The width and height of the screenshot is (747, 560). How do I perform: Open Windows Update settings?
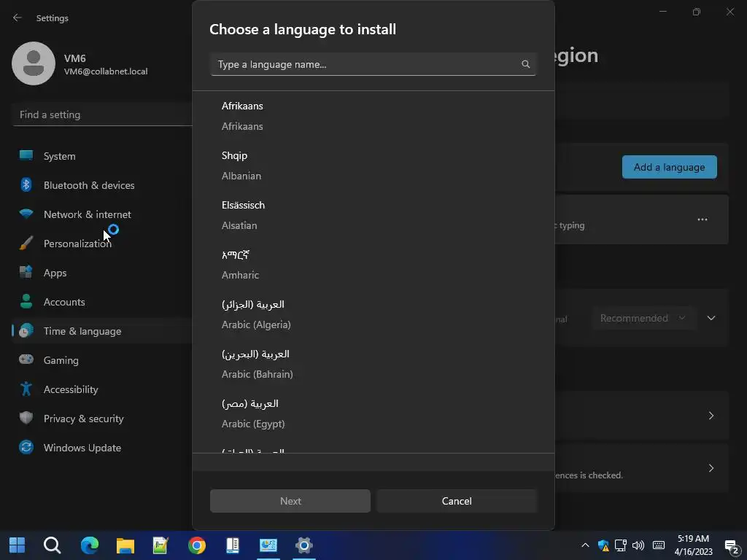coord(102,448)
